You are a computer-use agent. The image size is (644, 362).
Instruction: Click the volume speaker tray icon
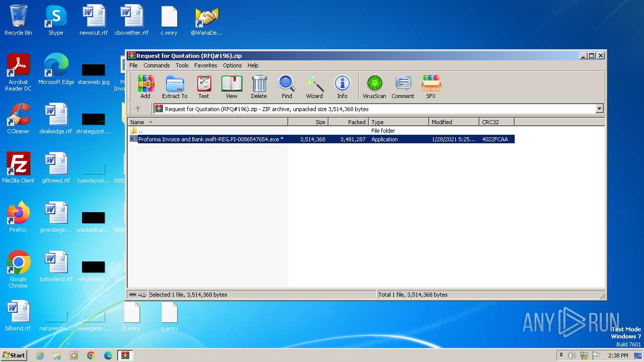(x=572, y=355)
